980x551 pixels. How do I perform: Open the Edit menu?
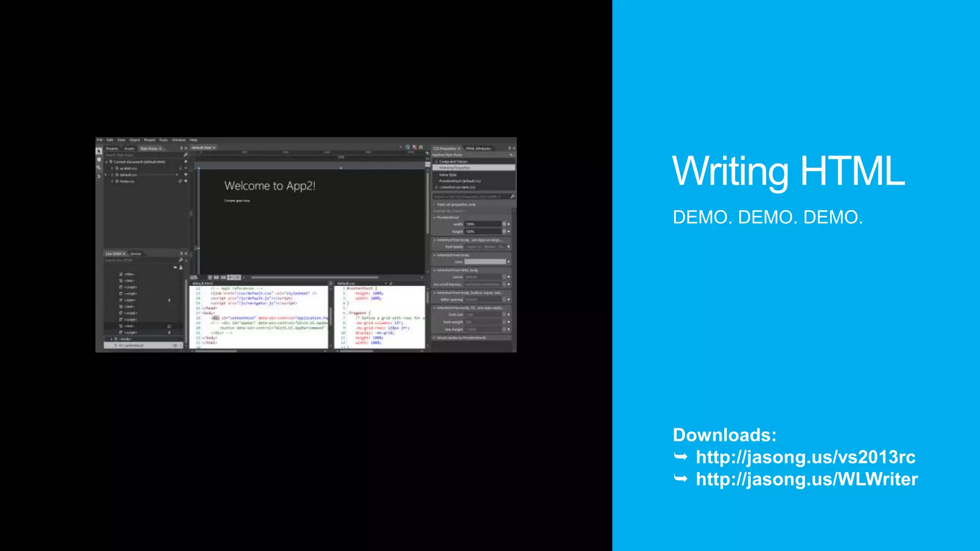tap(110, 140)
